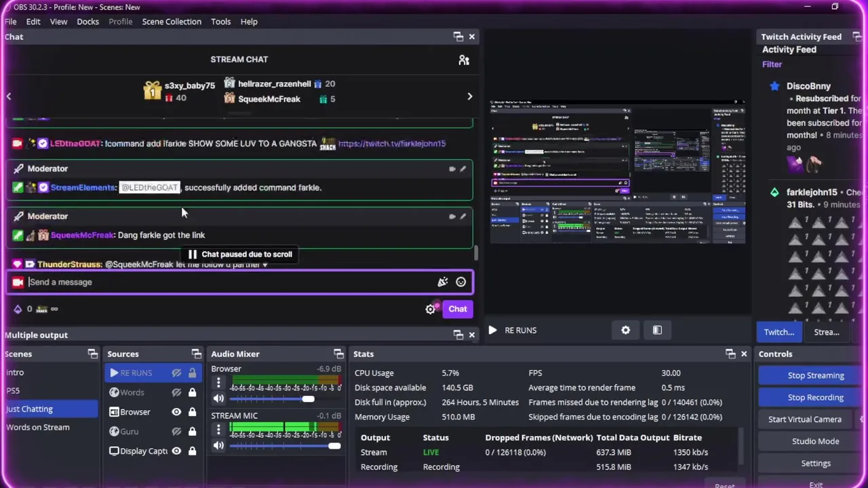The width and height of the screenshot is (868, 488).
Task: Hide the Display Capture source
Action: click(x=176, y=451)
